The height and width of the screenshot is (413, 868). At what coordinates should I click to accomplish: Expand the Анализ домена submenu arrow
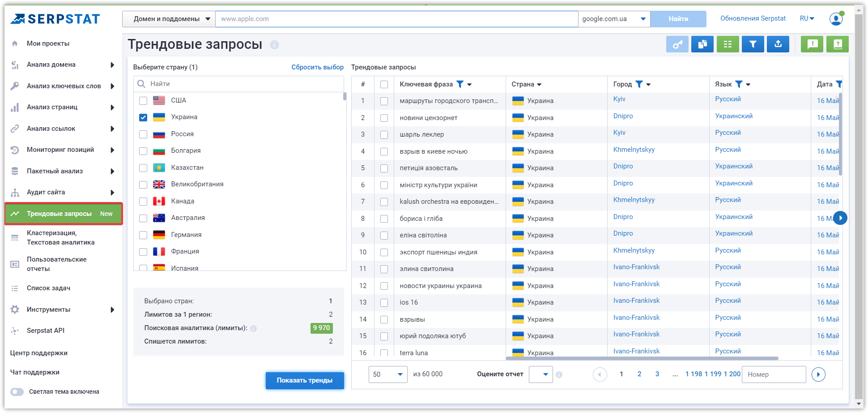click(112, 65)
